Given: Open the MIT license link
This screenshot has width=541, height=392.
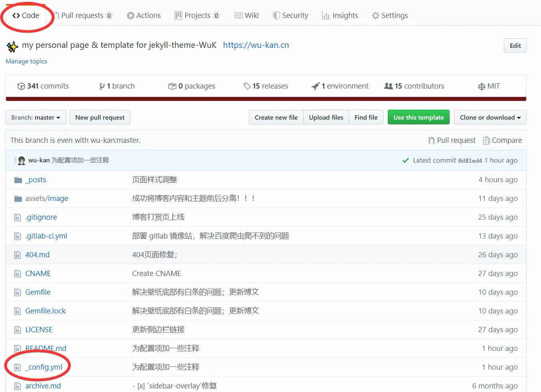Looking at the screenshot, I should (489, 86).
